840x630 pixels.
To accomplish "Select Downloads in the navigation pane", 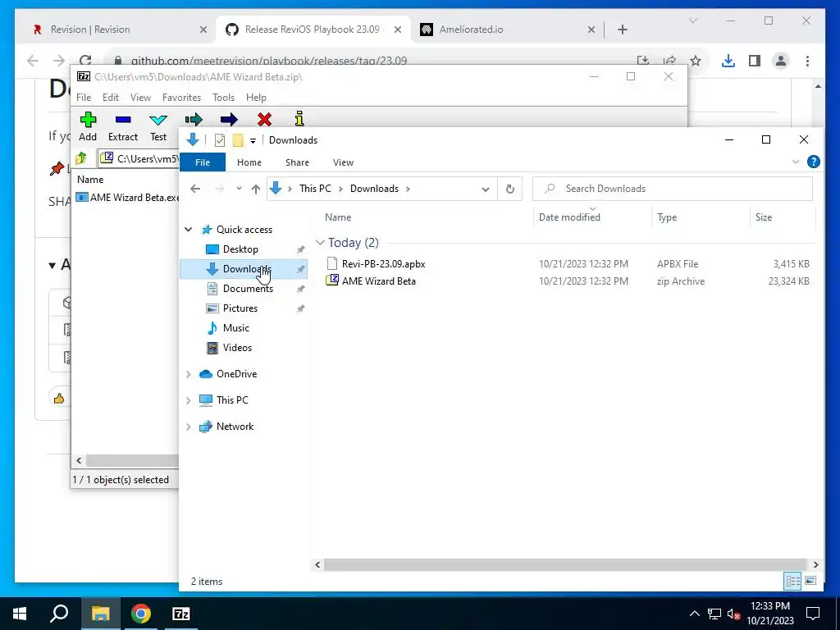I will click(x=244, y=269).
